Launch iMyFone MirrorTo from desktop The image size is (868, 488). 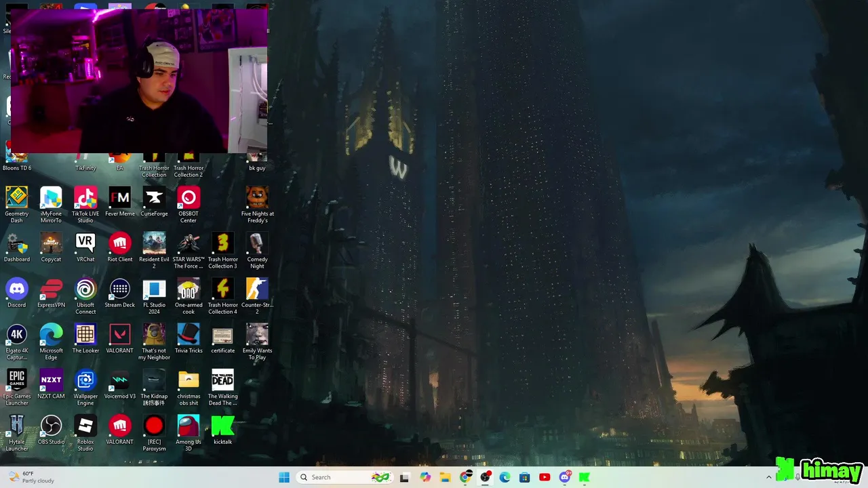point(51,205)
